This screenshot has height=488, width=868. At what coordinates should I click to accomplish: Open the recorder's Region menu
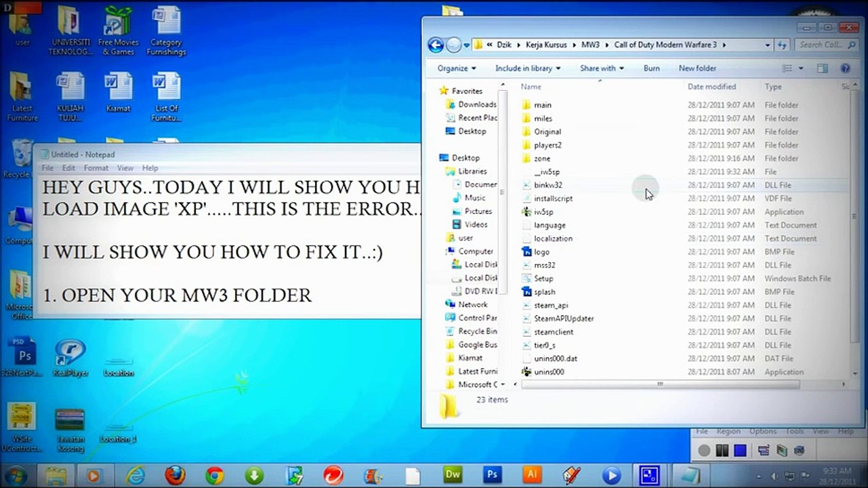click(728, 431)
